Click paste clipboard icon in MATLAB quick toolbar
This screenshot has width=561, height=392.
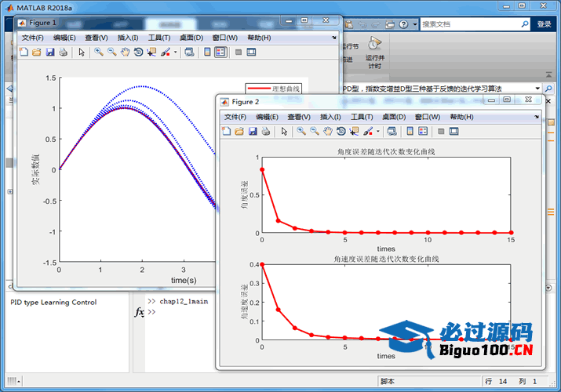click(x=349, y=24)
